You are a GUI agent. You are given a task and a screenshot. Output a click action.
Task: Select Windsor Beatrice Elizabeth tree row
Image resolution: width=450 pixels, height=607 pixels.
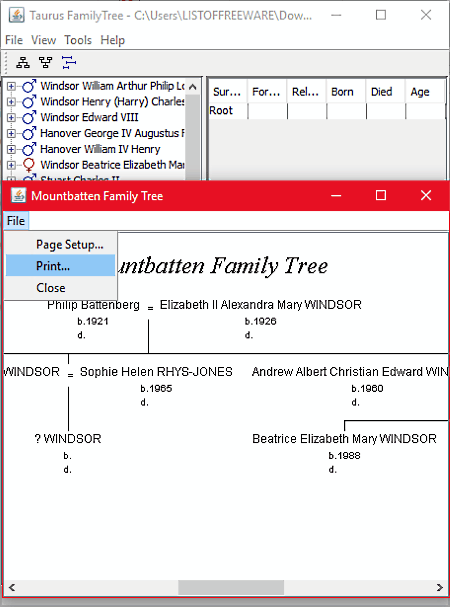click(112, 165)
